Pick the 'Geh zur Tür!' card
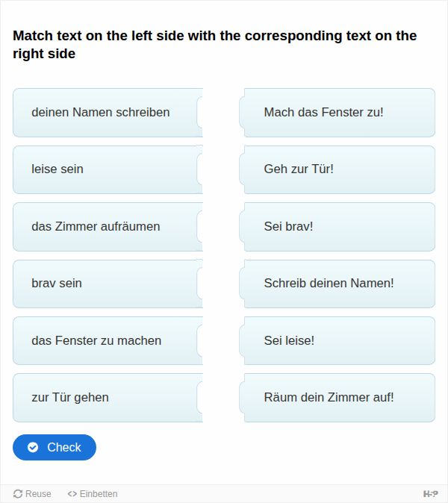 pos(337,169)
